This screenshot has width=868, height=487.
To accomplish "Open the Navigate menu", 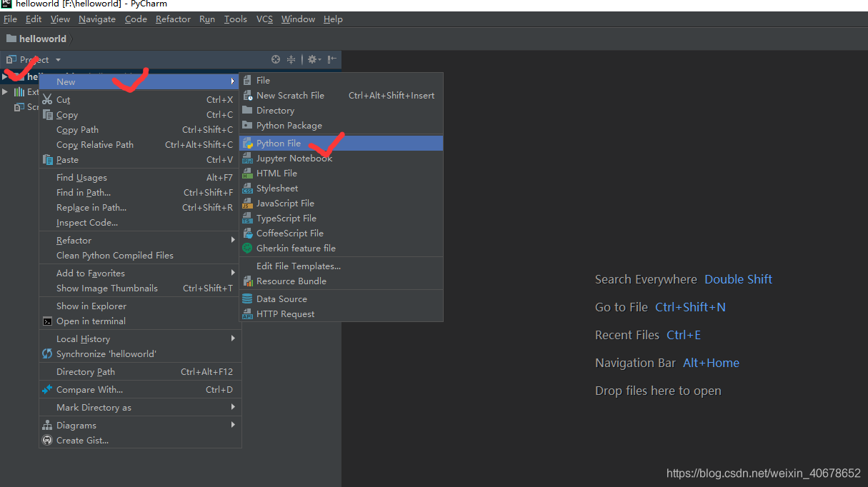I will [x=97, y=19].
